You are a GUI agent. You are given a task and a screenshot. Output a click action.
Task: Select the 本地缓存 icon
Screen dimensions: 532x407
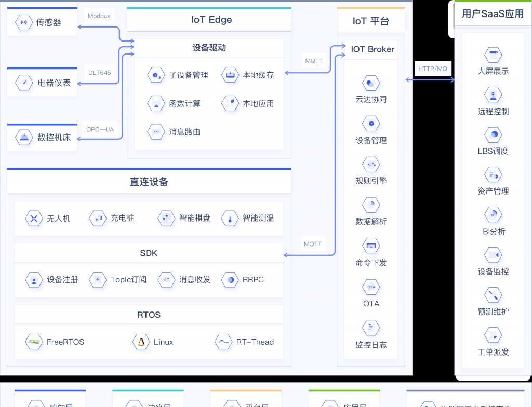point(230,75)
